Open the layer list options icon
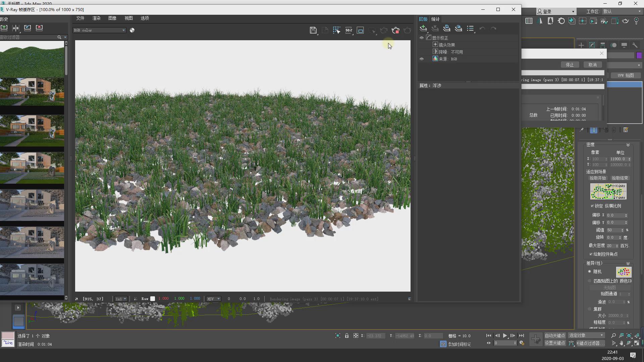 pyautogui.click(x=470, y=28)
